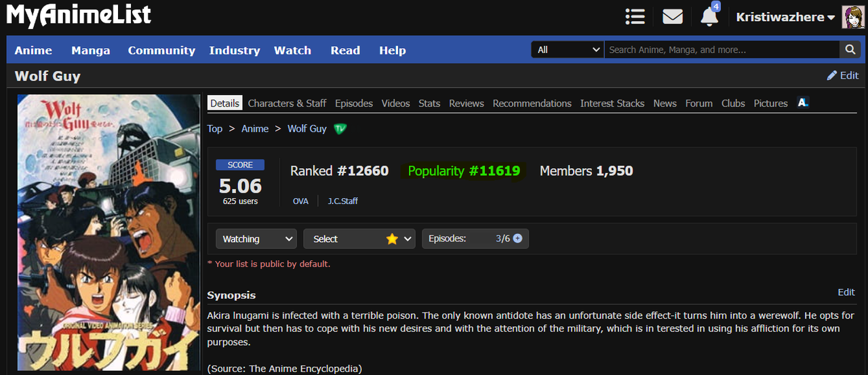Click the blue SCORE label

[240, 165]
